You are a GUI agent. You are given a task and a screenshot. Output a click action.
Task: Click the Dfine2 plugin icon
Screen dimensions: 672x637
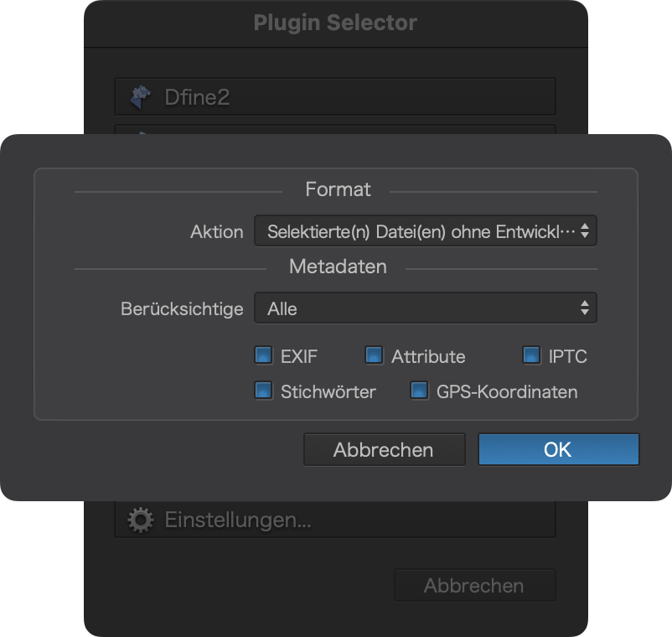point(141,97)
